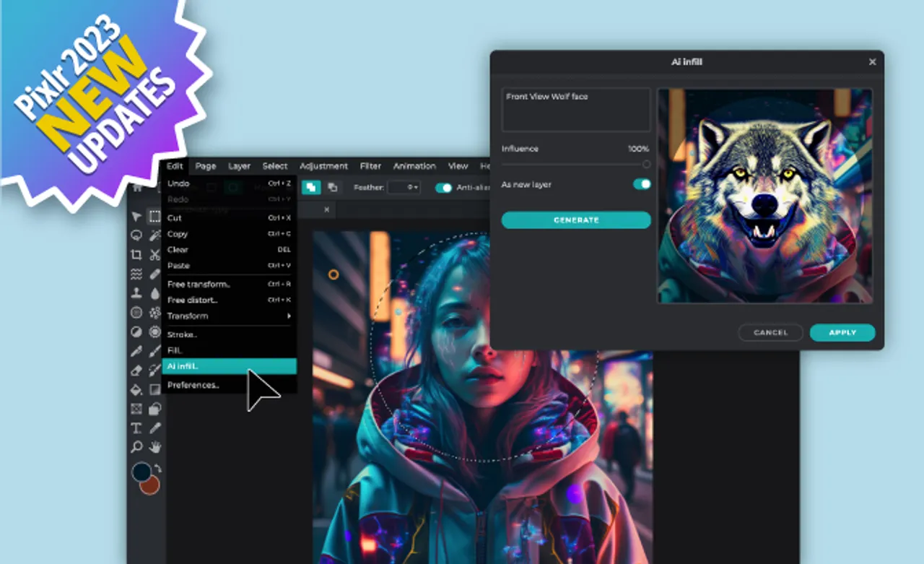Image resolution: width=924 pixels, height=564 pixels.
Task: Select the Disperse dots tool
Action: [154, 313]
